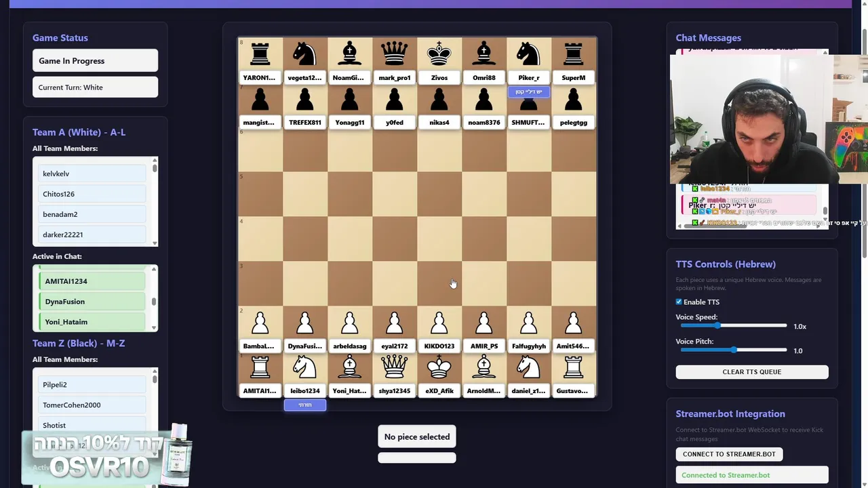Click Connect to Streamer.bot button
868x488 pixels.
click(x=729, y=454)
